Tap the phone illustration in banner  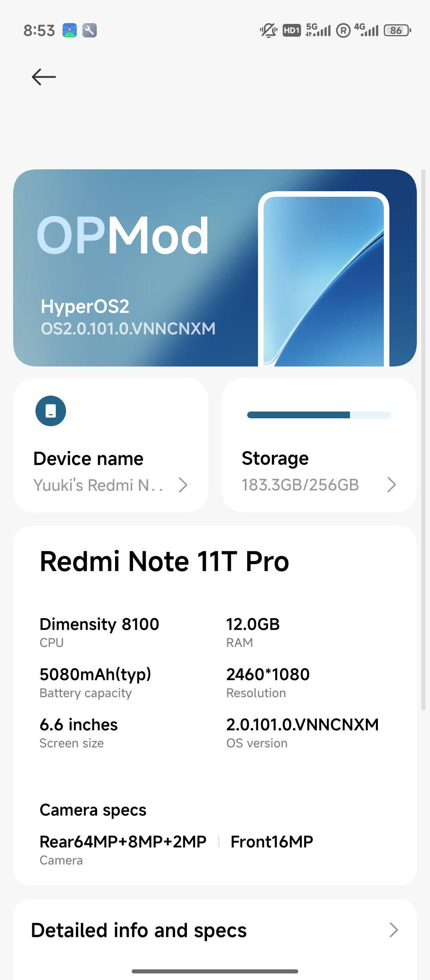pyautogui.click(x=323, y=279)
